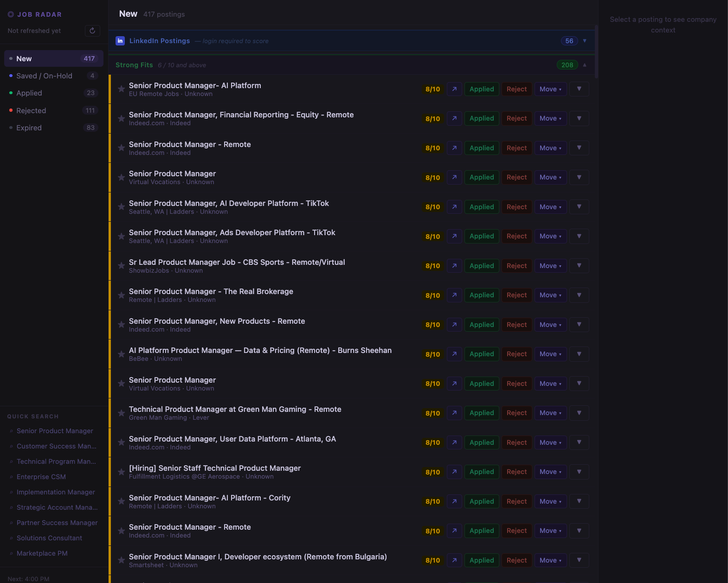
Task: Open Move dropdown for Financial Reporting - Equity posting
Action: click(550, 118)
